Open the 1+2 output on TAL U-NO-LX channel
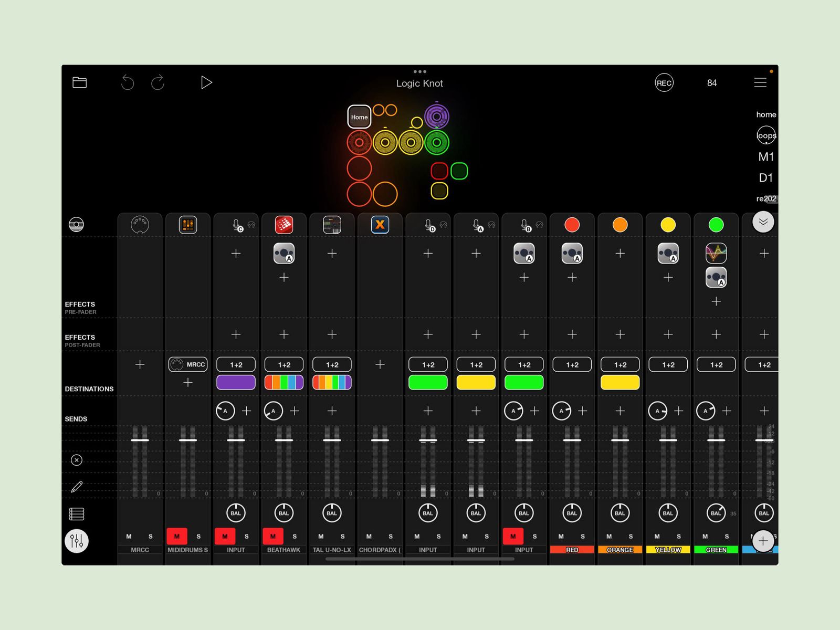Screen dimensions: 840x630 (332, 364)
